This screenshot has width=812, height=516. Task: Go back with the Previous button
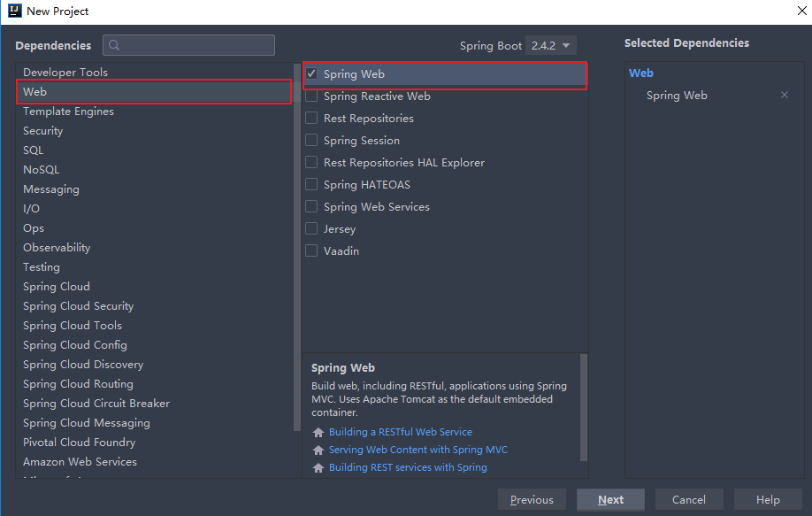(532, 500)
